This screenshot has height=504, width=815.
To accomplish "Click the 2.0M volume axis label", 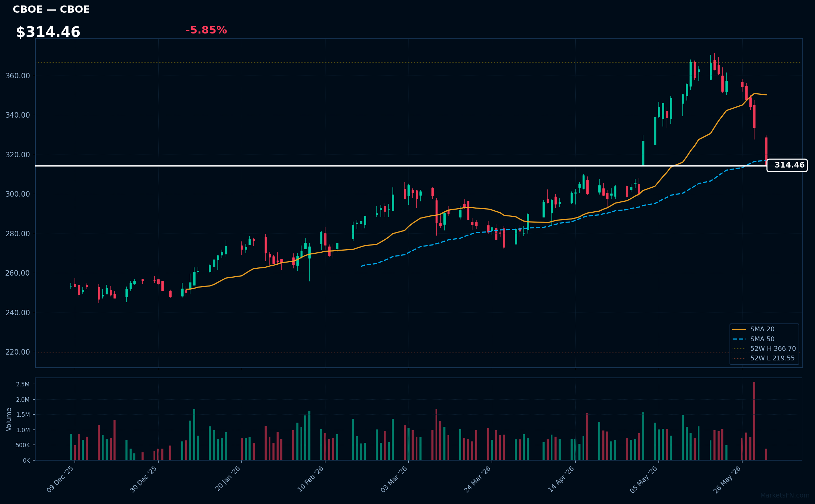I will pos(23,399).
